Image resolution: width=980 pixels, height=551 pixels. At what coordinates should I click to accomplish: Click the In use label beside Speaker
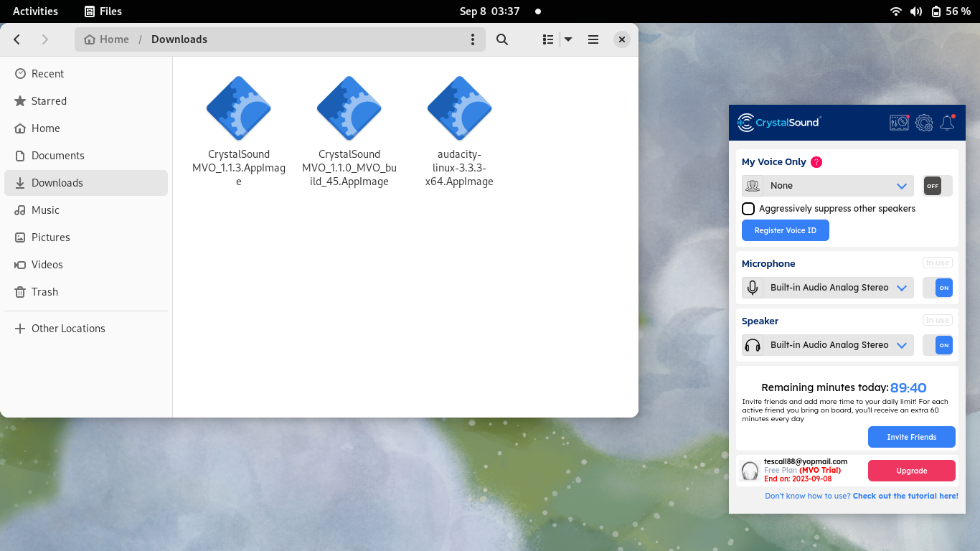[937, 320]
